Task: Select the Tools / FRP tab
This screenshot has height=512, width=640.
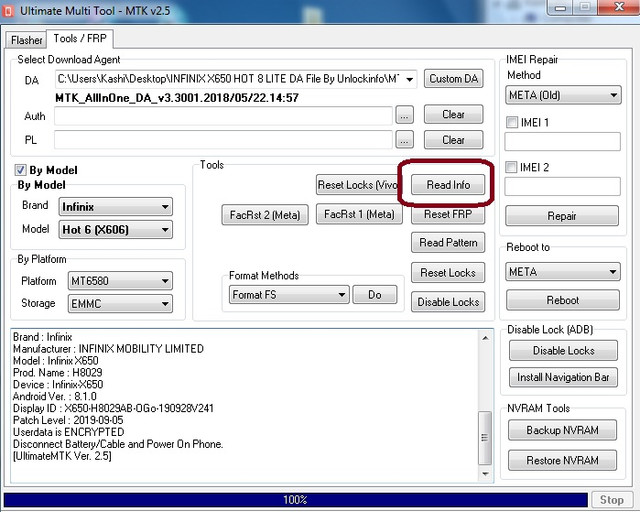Action: [x=80, y=38]
